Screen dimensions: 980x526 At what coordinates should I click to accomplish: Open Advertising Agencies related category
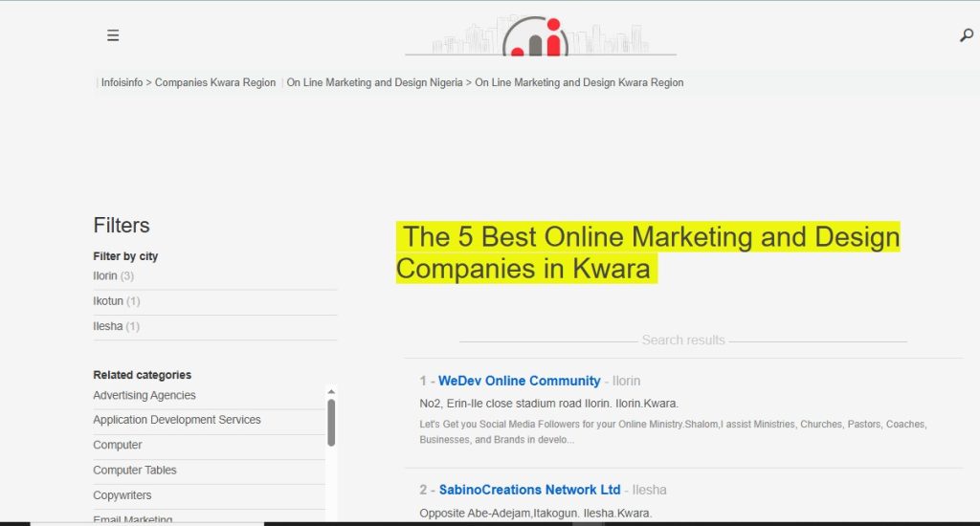[145, 395]
